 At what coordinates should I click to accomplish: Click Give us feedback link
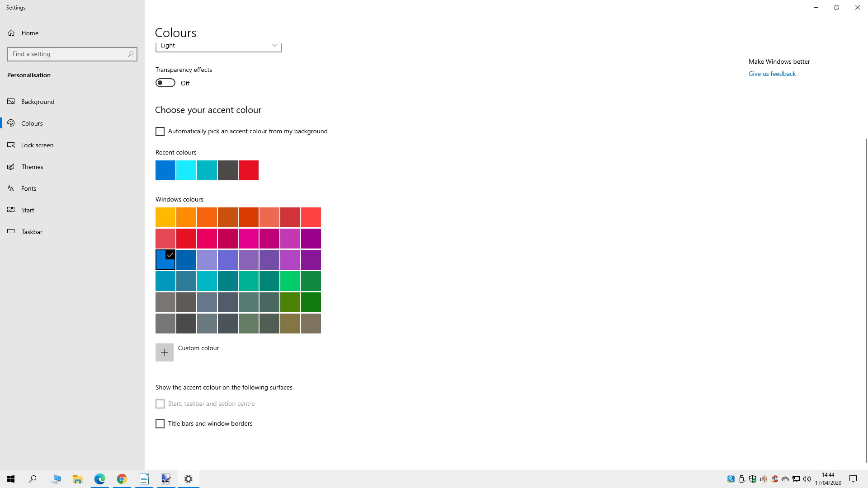[772, 73]
